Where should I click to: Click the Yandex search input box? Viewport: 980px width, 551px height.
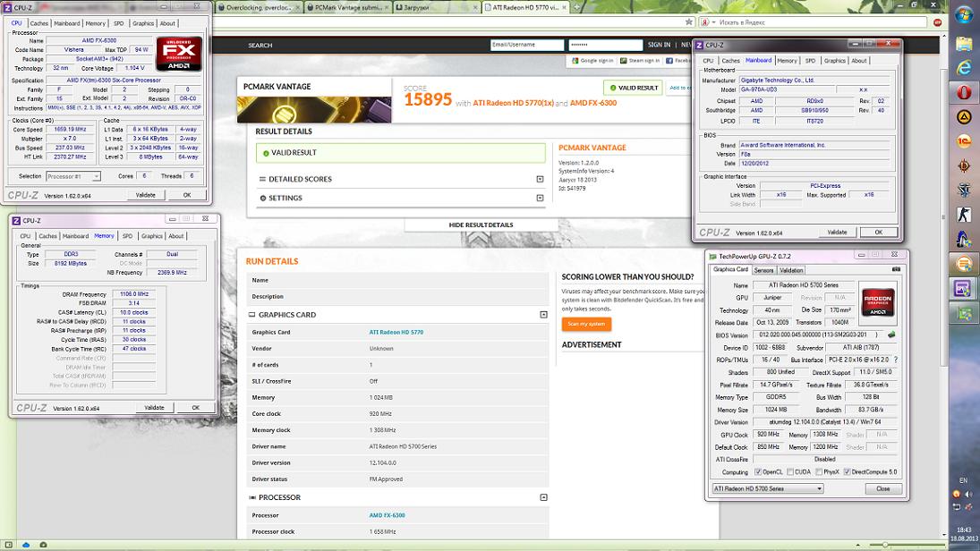pos(823,21)
